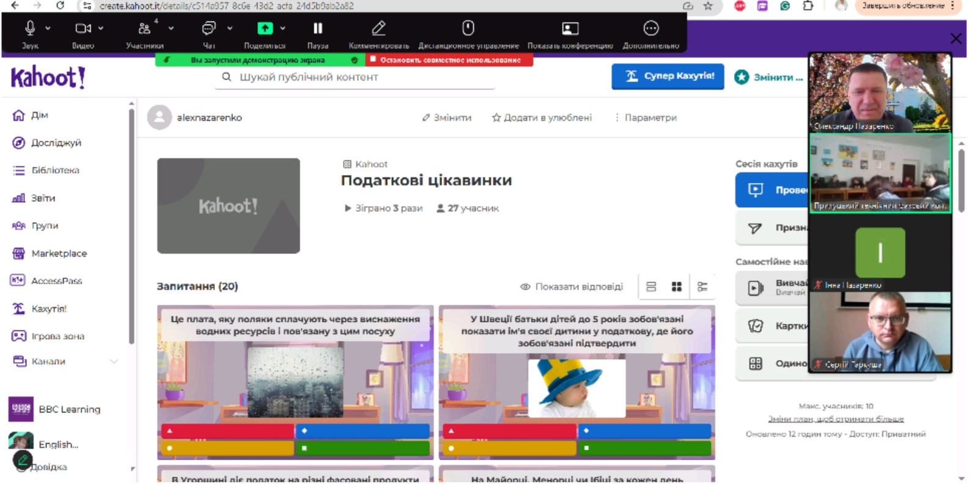Click the green Поделиться share icon
The image size is (980, 484).
pyautogui.click(x=265, y=28)
